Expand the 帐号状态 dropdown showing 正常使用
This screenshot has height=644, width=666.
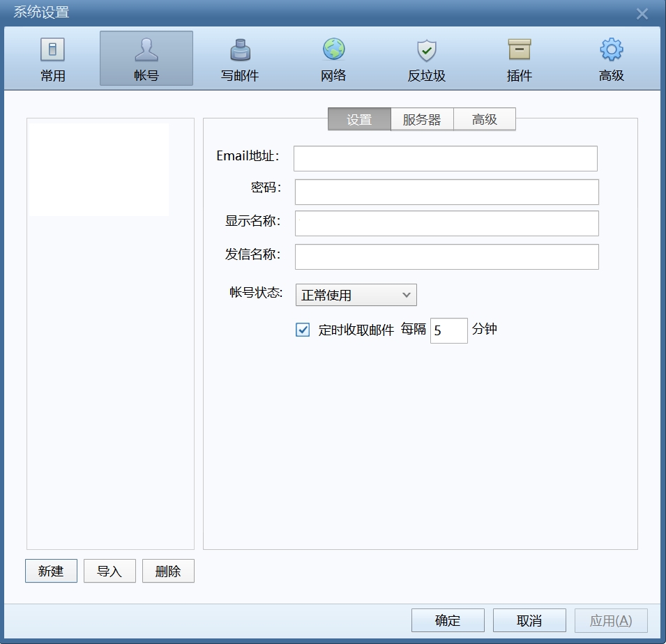356,295
